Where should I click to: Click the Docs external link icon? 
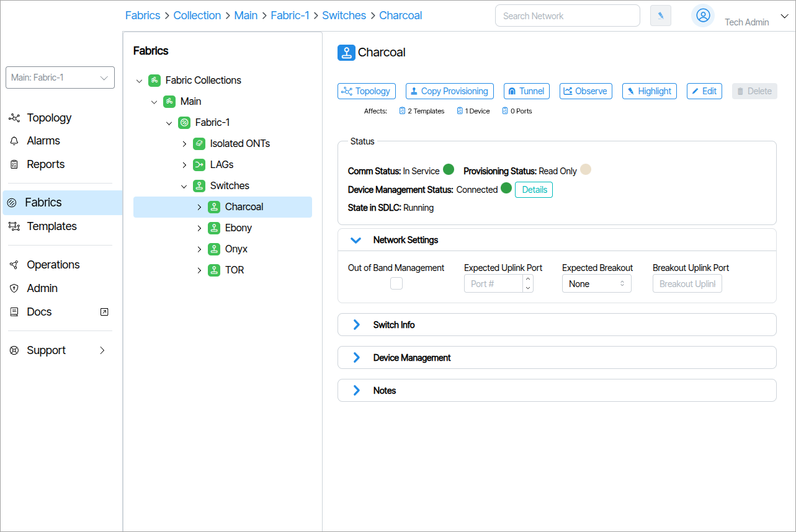[104, 312]
